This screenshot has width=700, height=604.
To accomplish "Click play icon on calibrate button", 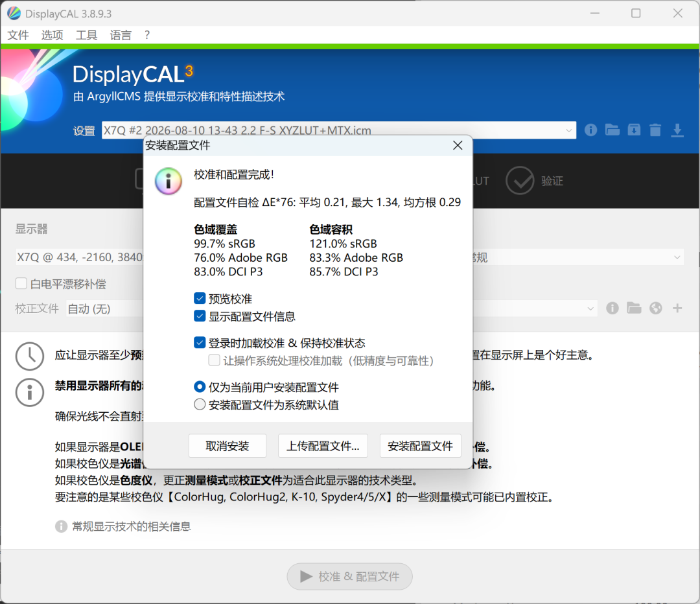I will click(x=306, y=576).
